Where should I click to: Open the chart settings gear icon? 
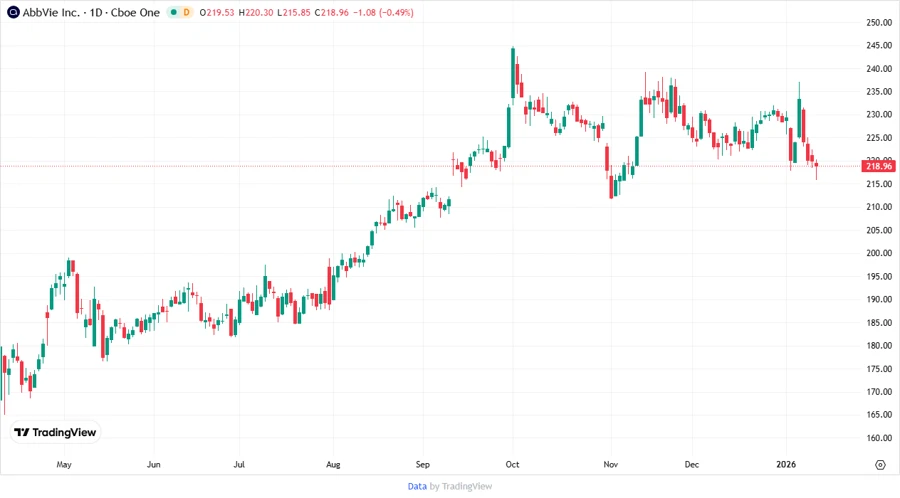(880, 465)
